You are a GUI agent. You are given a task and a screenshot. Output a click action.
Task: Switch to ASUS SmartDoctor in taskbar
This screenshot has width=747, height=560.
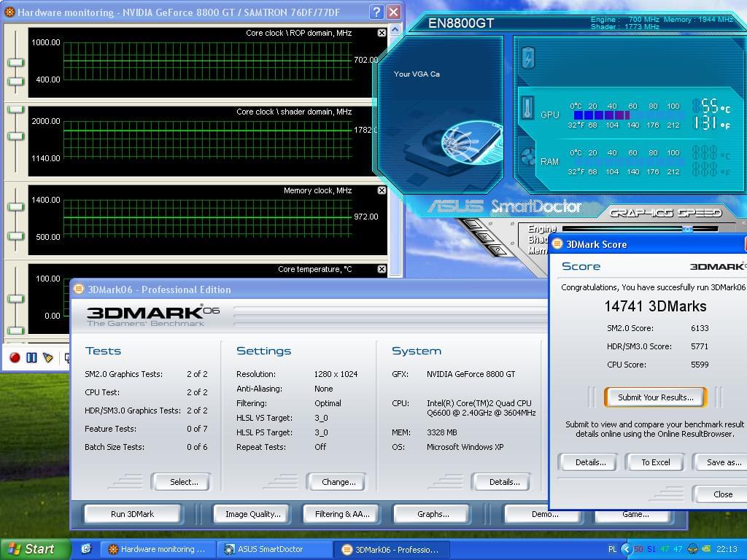270,549
